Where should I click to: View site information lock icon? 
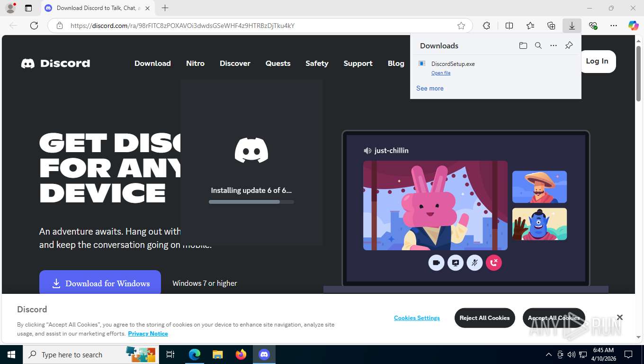point(60,26)
